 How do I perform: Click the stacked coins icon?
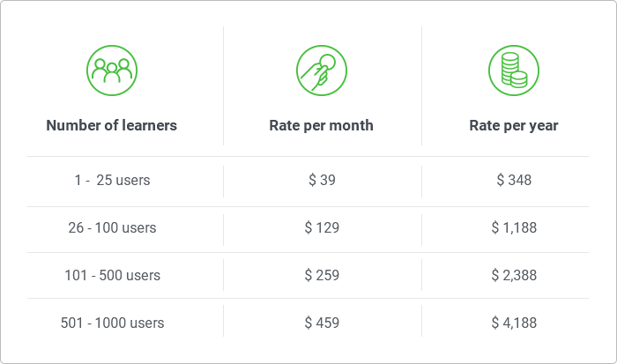coord(514,71)
